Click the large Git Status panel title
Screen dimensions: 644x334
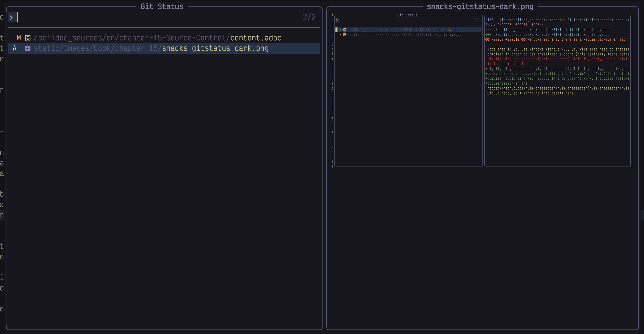(162, 7)
